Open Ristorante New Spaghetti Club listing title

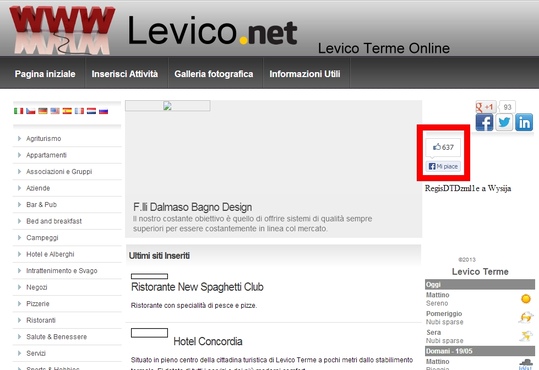pyautogui.click(x=197, y=287)
